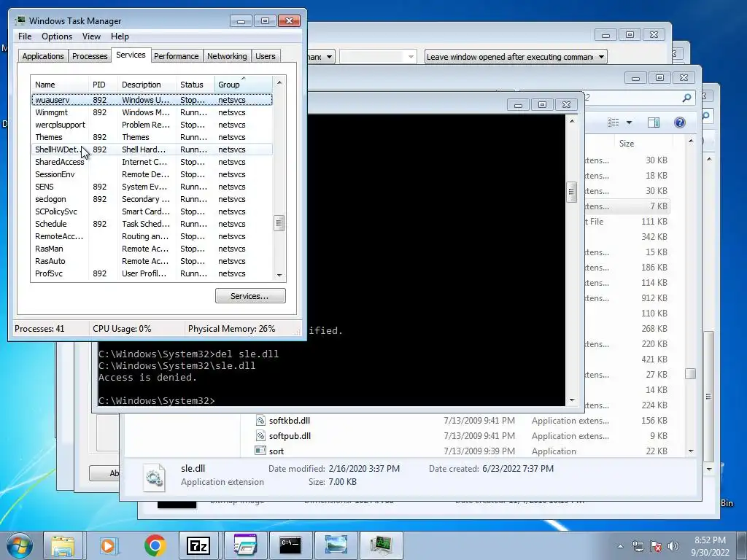Sort services by the PID column
Image resolution: width=747 pixels, height=560 pixels.
pos(103,85)
